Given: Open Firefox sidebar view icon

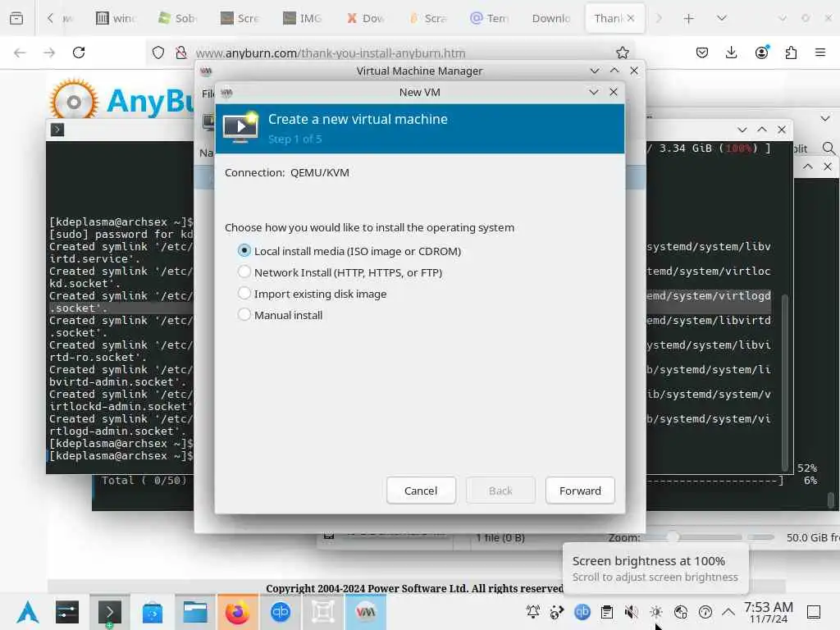Looking at the screenshot, I should (16, 18).
